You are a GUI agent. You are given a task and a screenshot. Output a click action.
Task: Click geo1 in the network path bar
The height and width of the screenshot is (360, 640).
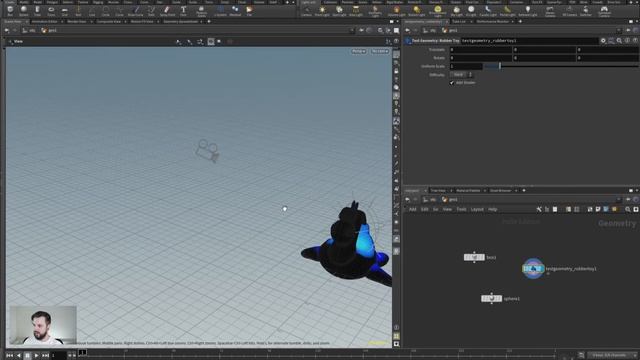tap(453, 200)
